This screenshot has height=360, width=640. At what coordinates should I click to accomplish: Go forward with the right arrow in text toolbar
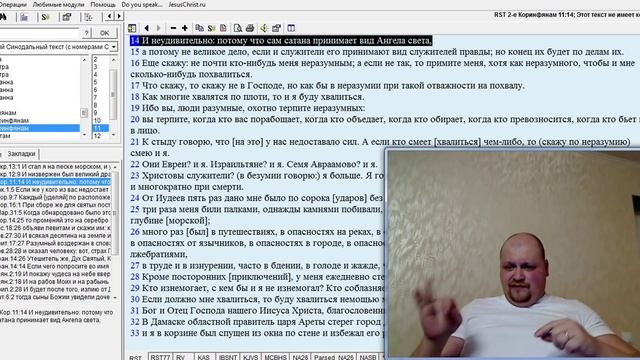pyautogui.click(x=158, y=28)
